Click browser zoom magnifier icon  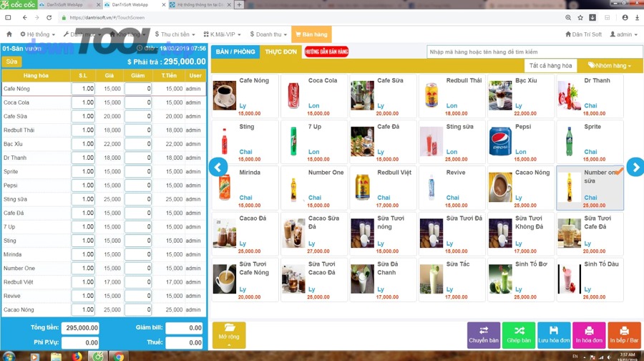click(x=568, y=18)
